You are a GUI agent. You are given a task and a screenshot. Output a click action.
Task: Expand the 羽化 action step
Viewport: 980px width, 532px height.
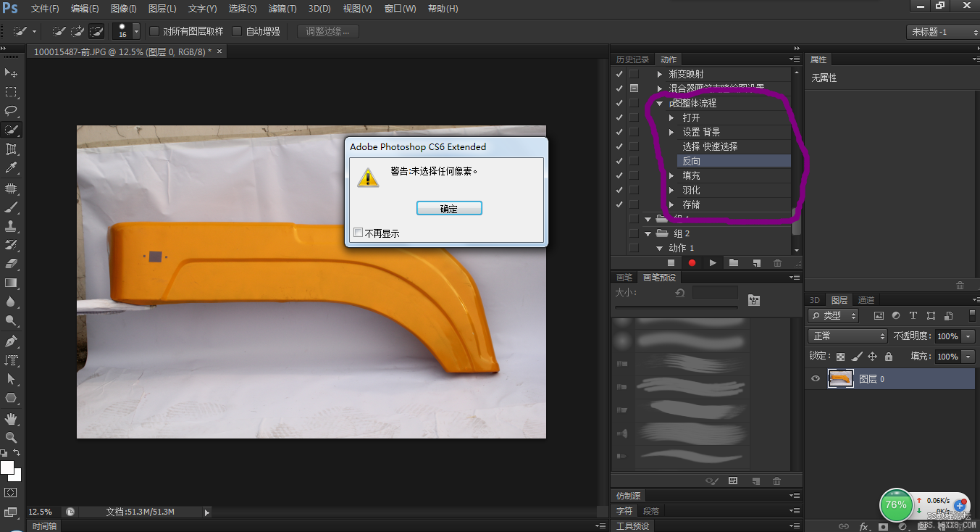point(672,190)
